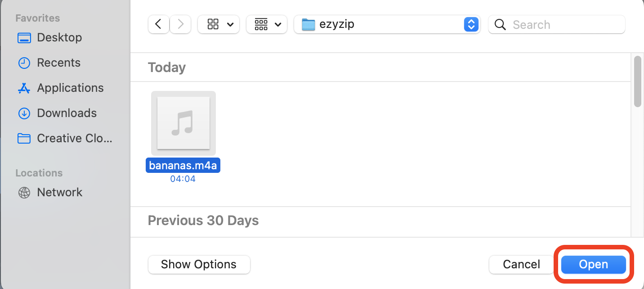Click the highlighted Open button
This screenshot has height=289, width=644.
[593, 264]
